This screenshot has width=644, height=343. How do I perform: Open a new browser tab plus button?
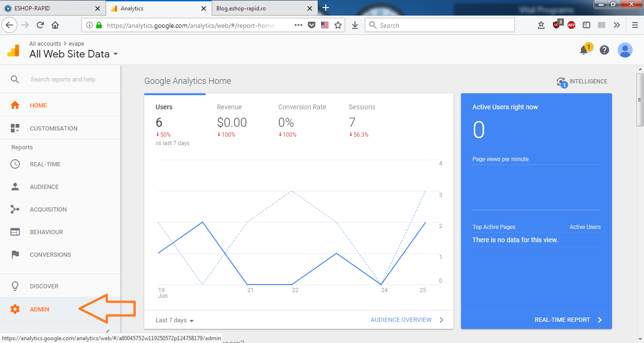[326, 8]
